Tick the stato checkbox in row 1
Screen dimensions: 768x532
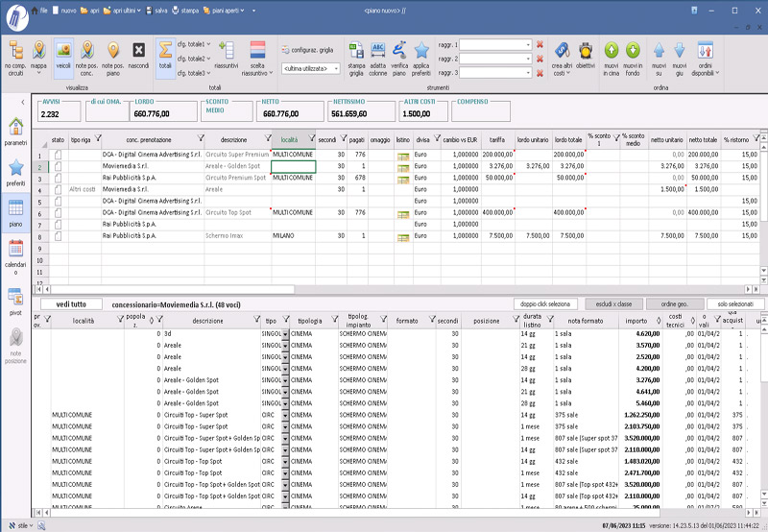(58, 154)
